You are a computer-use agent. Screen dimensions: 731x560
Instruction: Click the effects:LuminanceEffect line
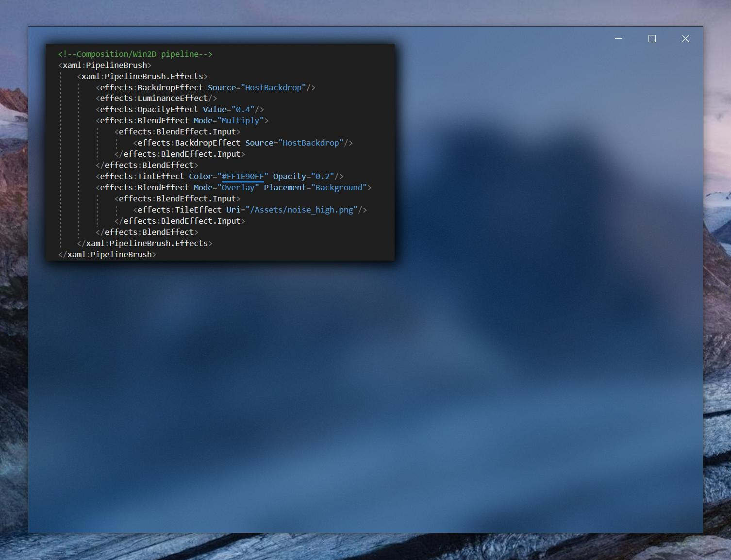pos(156,98)
